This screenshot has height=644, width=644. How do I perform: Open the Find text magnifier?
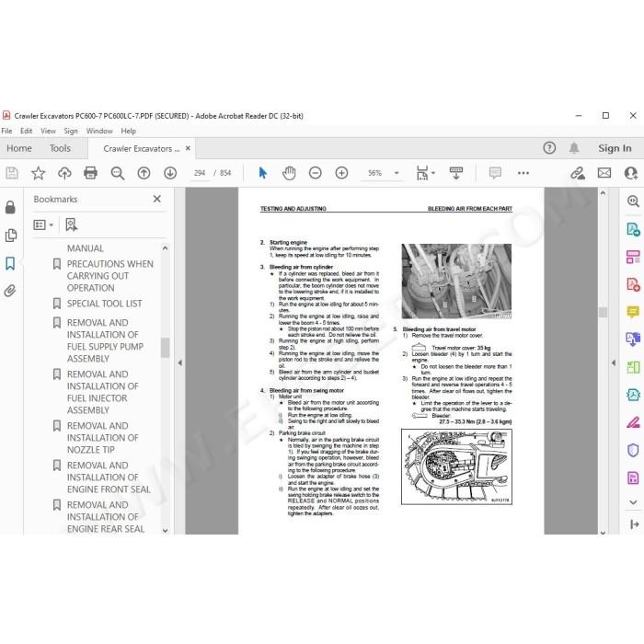click(x=118, y=173)
